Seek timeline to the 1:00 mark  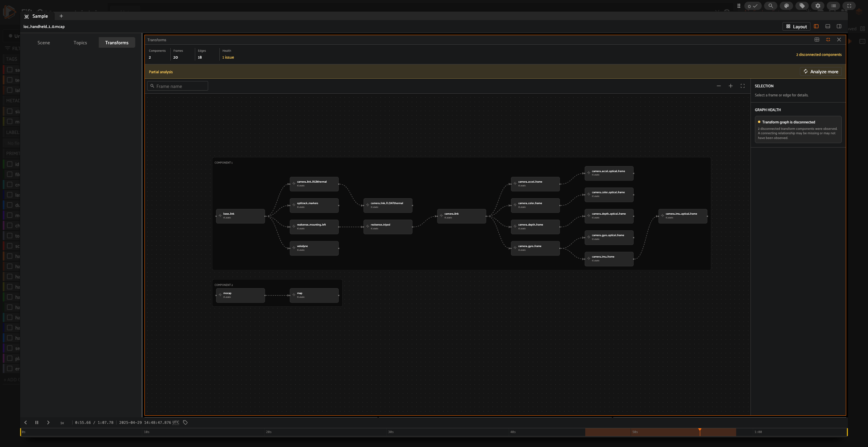coord(758,432)
